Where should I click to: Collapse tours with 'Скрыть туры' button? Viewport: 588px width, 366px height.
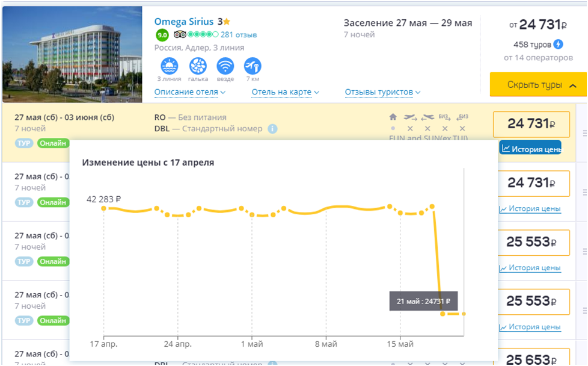click(538, 85)
